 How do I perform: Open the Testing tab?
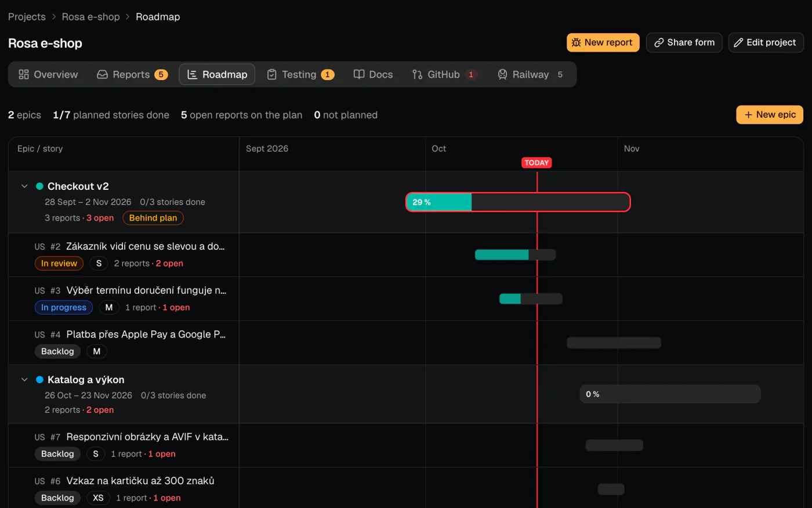[300, 74]
